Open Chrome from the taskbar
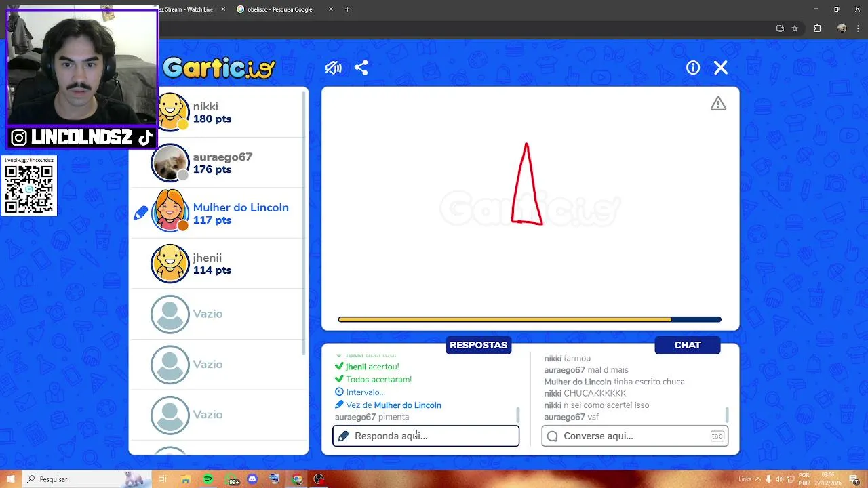The image size is (868, 488). 297,479
